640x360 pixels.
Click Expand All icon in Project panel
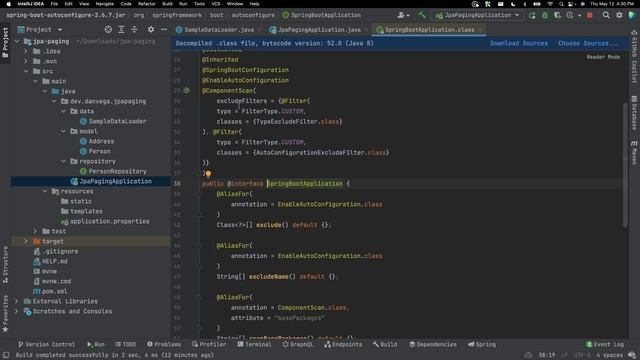tap(121, 29)
